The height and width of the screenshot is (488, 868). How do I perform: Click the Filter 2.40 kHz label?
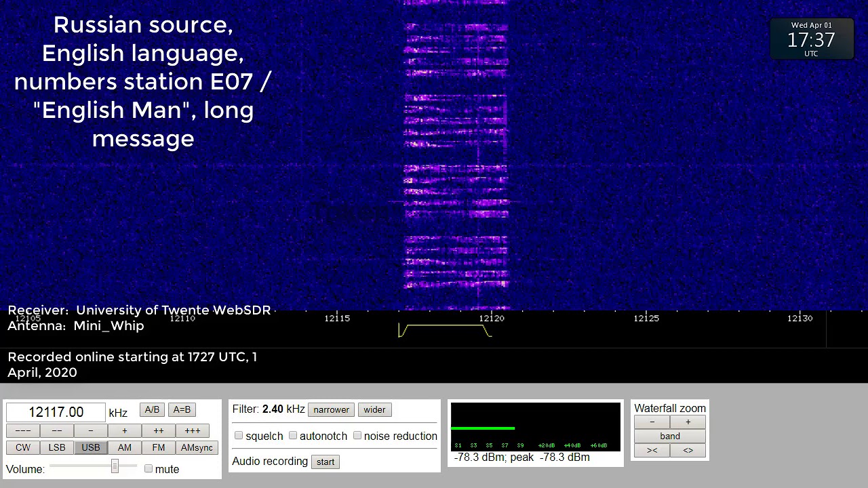tap(269, 409)
